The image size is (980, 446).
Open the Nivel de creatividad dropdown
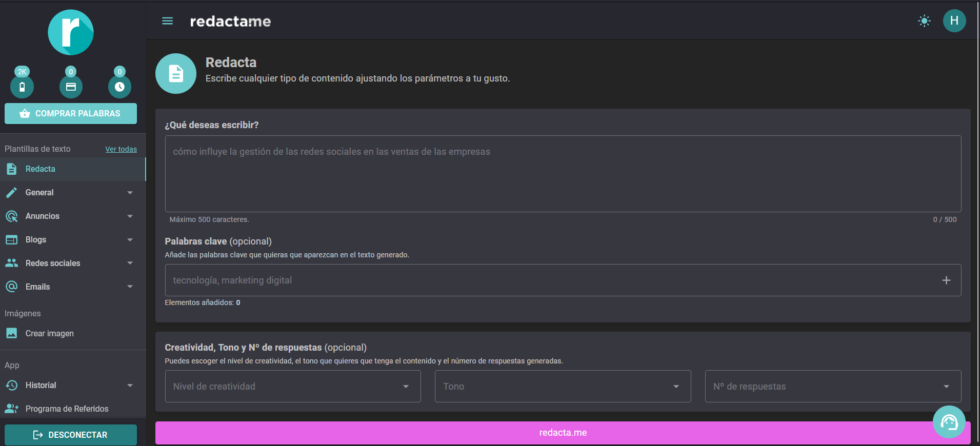point(293,387)
